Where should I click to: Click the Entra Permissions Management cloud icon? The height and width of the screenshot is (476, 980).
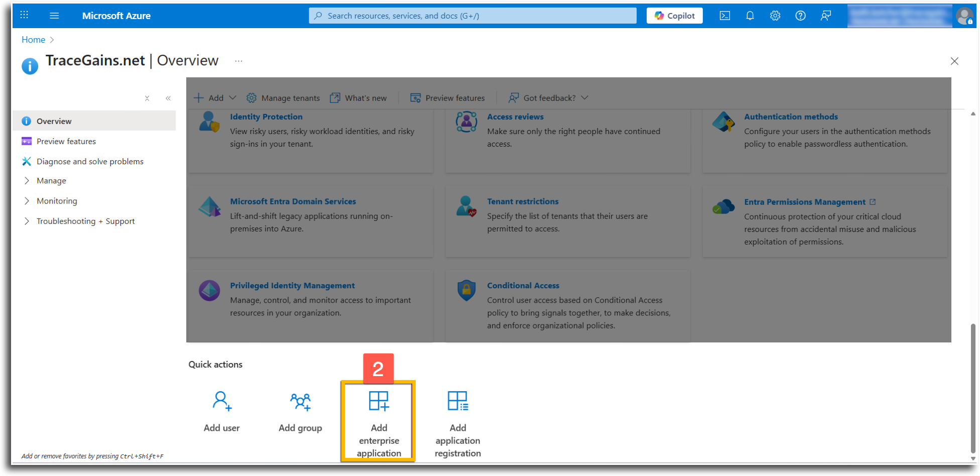(x=723, y=206)
